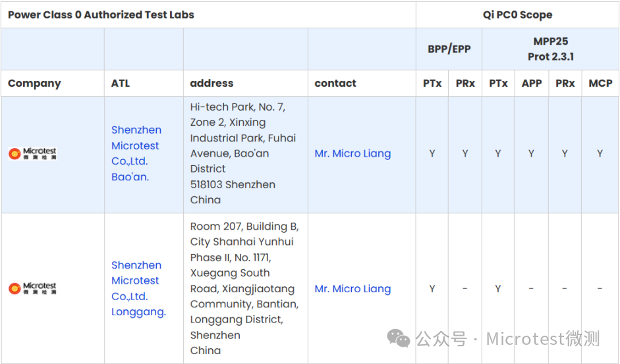Click Microtest logo in Longgang row
This screenshot has height=364, width=620.
[32, 288]
